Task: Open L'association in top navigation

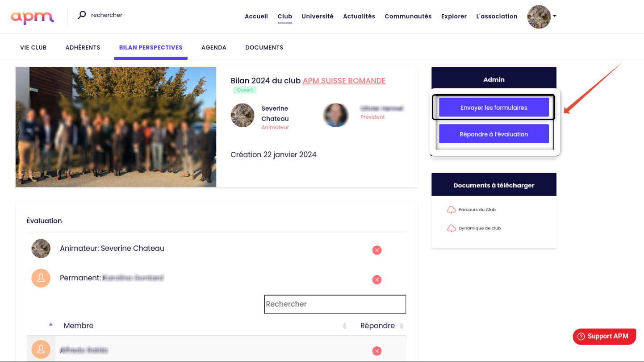Action: tap(497, 17)
